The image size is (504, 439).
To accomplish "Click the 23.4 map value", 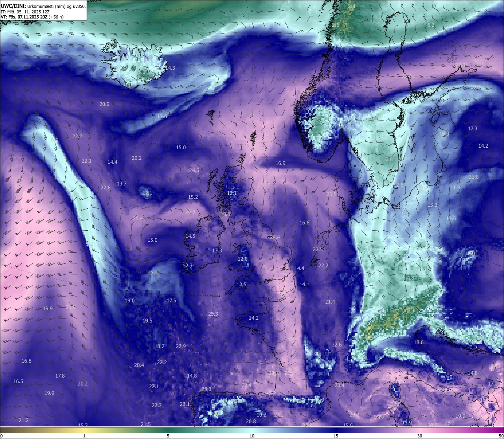I will click(339, 385).
